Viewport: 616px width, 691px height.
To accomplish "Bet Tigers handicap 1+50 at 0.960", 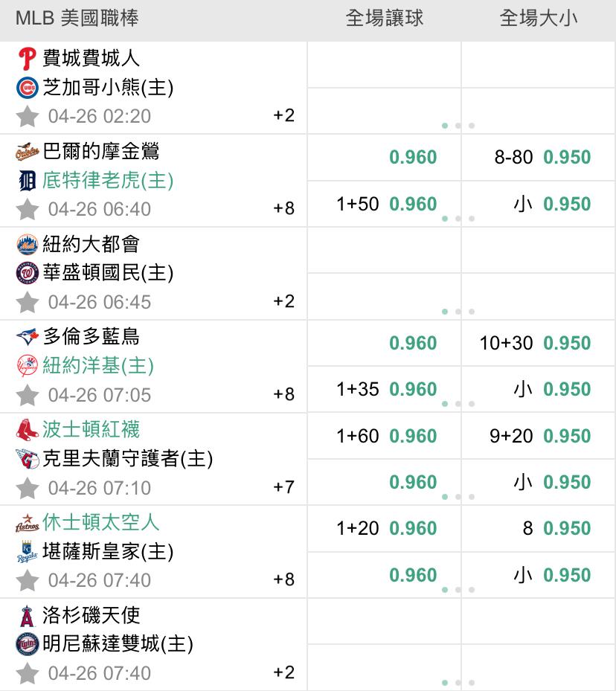I will tap(385, 204).
